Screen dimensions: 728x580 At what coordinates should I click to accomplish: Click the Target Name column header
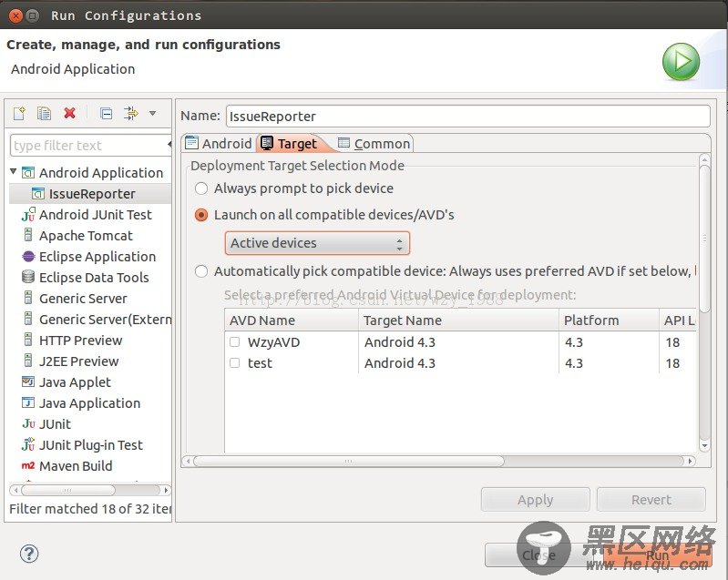click(458, 321)
